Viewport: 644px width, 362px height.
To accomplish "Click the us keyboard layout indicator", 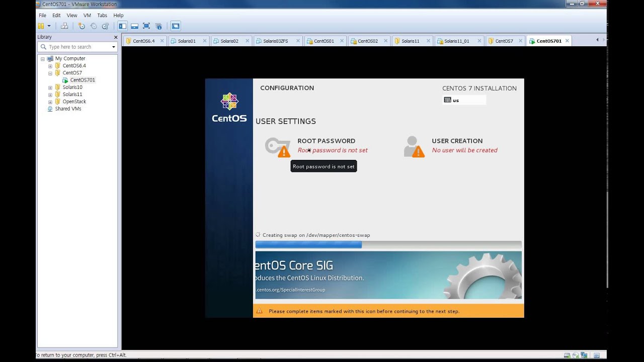I will coord(464,100).
